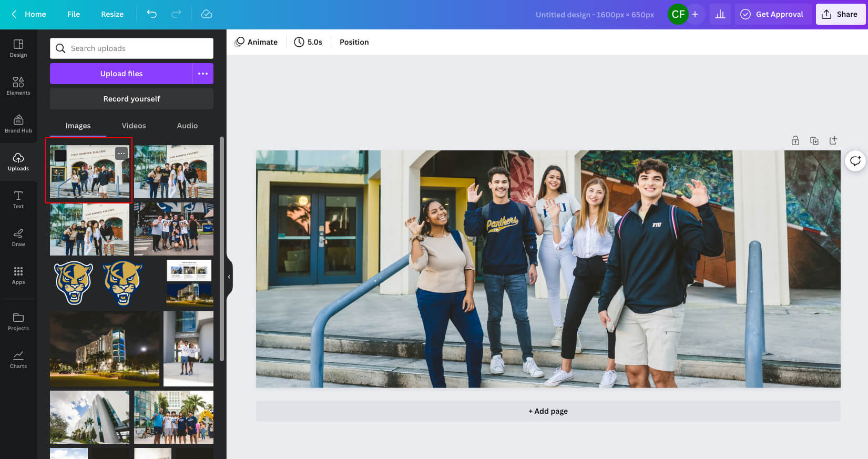Switch to the Videos tab

tap(134, 126)
